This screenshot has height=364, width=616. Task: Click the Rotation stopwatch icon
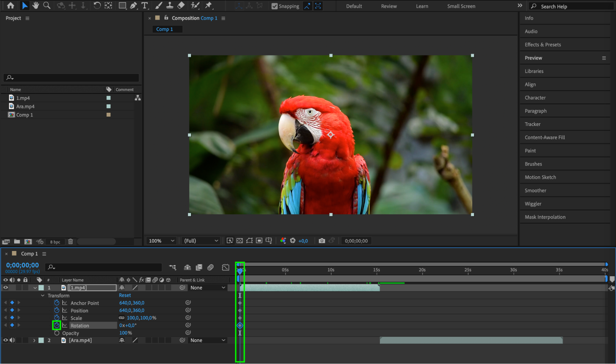(57, 325)
